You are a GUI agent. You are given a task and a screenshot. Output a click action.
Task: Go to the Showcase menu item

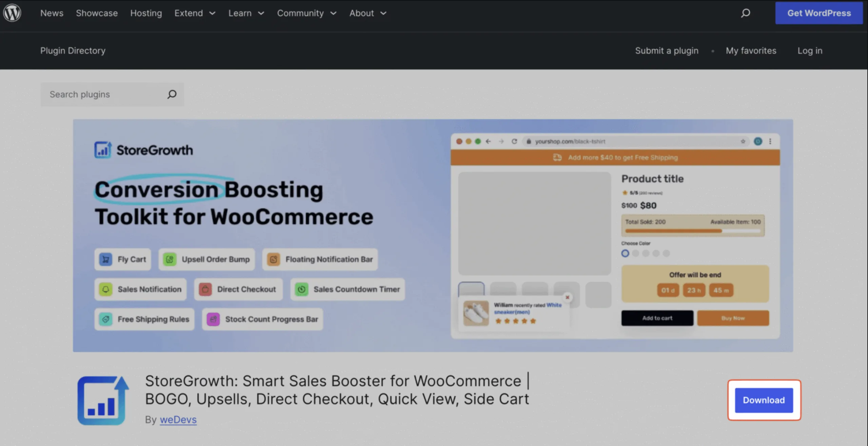[x=97, y=13]
